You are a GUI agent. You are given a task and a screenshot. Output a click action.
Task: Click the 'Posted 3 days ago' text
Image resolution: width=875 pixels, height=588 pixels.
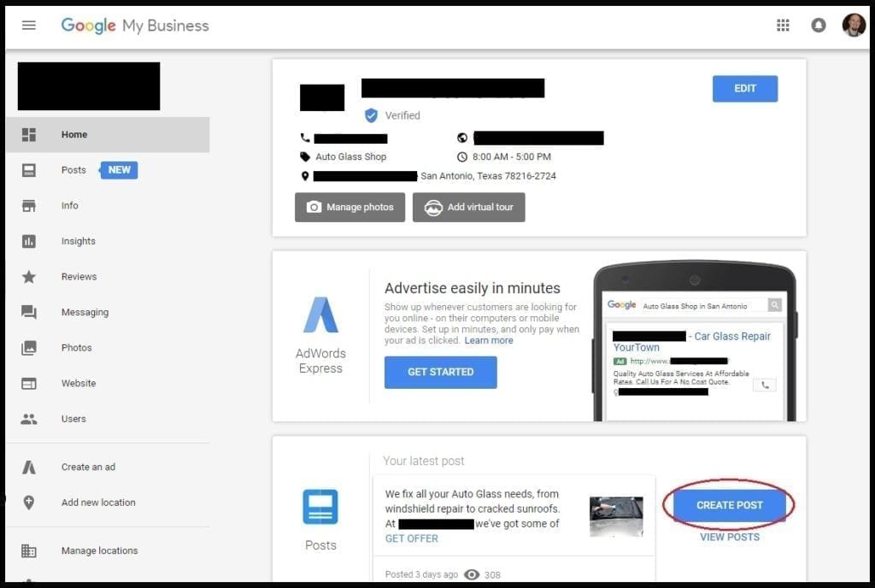pyautogui.click(x=421, y=574)
